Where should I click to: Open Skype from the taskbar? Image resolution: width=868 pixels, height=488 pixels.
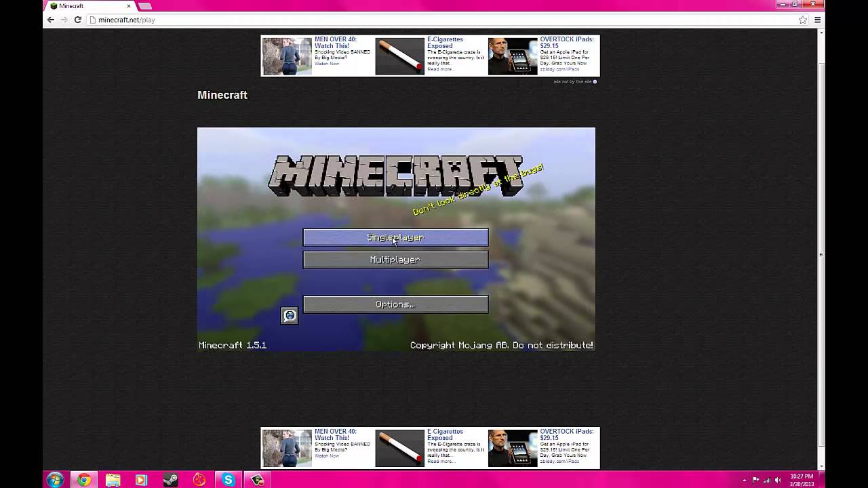point(229,480)
